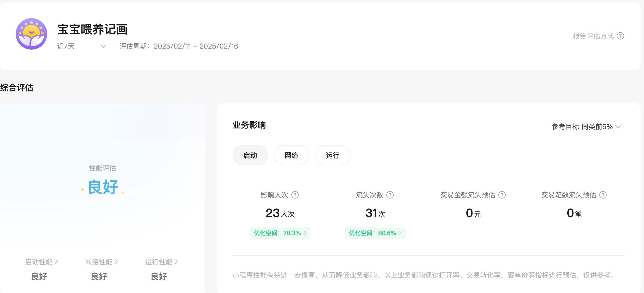Go to 网络性能 details
This screenshot has width=644, height=293.
[101, 262]
